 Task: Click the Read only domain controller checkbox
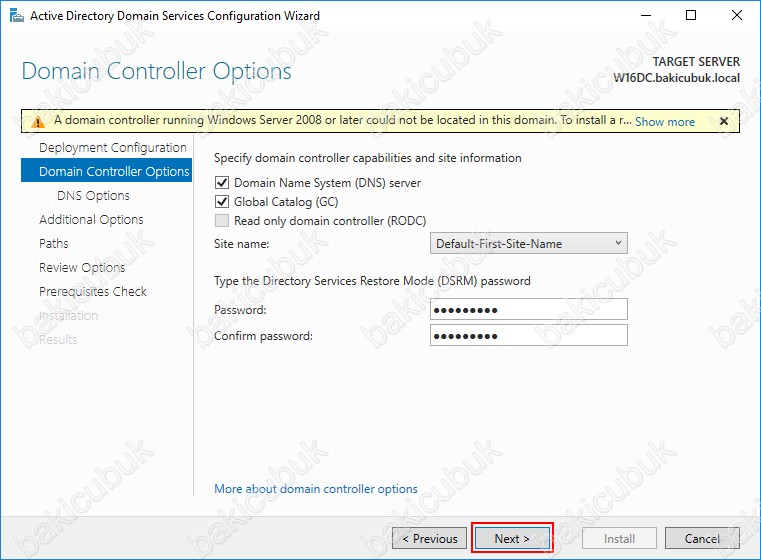222,220
